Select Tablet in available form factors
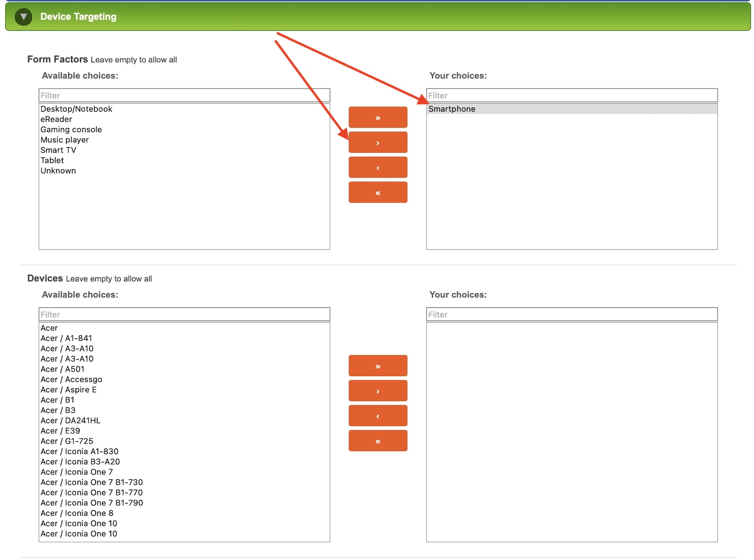 (52, 160)
